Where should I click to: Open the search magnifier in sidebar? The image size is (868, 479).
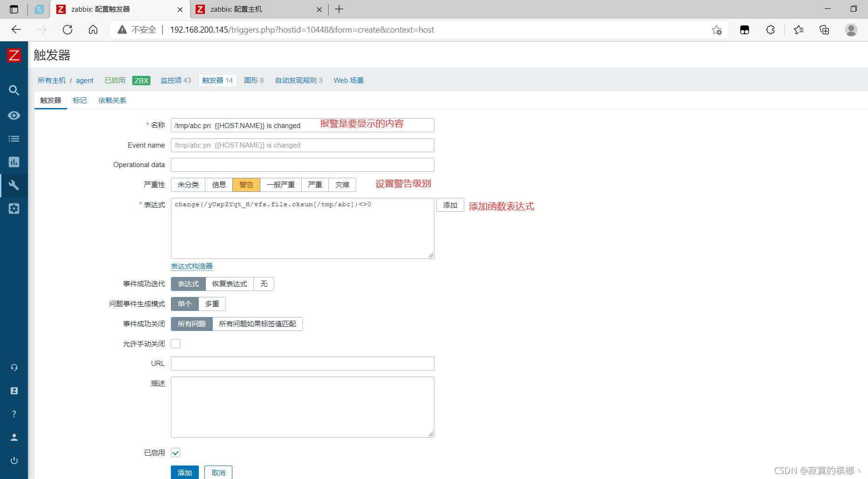pyautogui.click(x=14, y=90)
